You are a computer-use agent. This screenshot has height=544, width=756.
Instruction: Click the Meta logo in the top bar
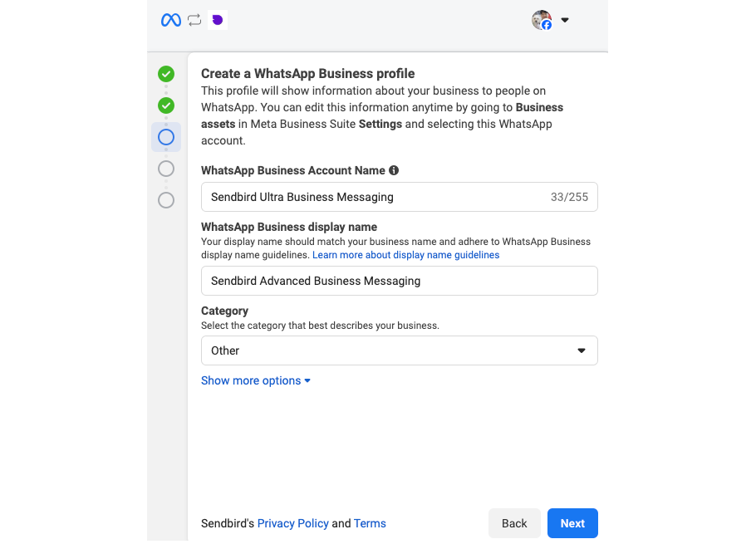point(170,19)
